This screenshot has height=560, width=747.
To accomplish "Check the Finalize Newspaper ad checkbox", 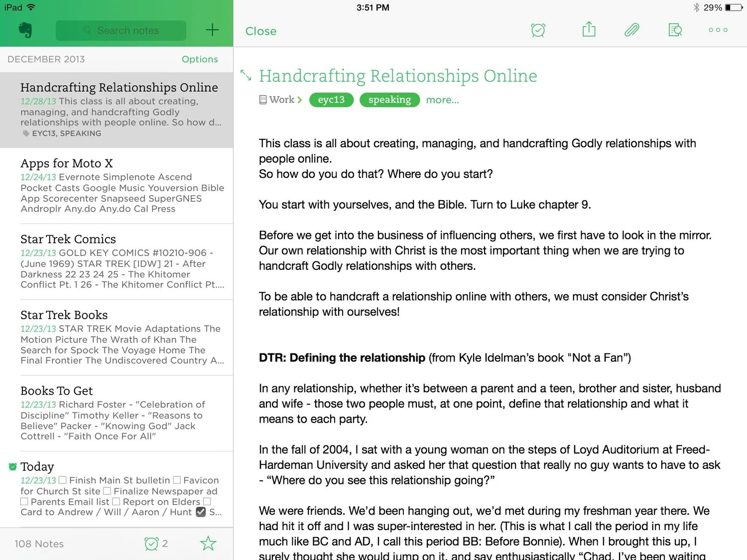I will click(107, 491).
